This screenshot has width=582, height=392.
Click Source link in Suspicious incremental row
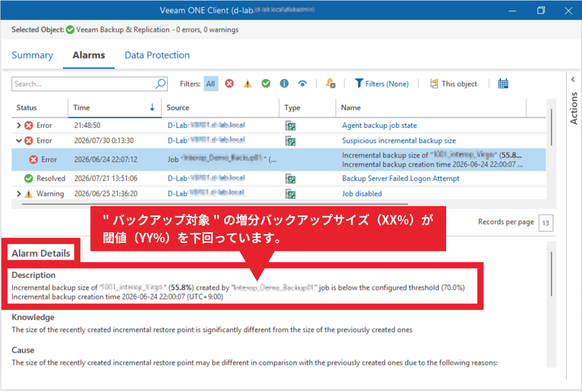coord(206,140)
